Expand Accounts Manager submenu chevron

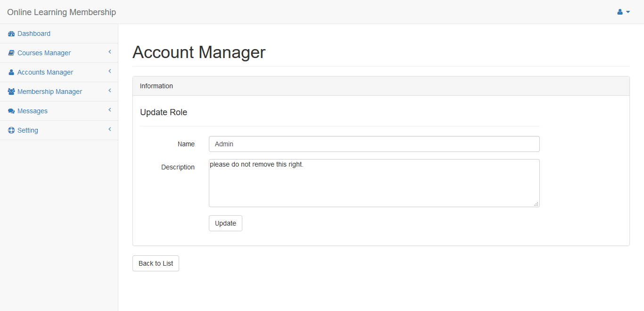109,71
